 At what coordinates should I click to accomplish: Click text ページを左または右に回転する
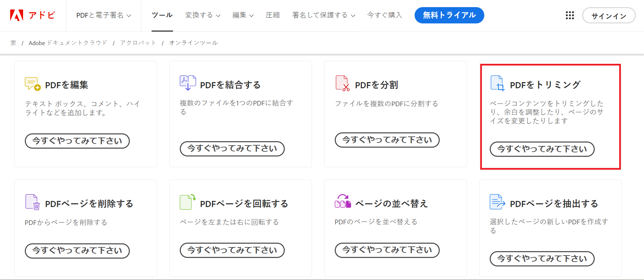(229, 222)
